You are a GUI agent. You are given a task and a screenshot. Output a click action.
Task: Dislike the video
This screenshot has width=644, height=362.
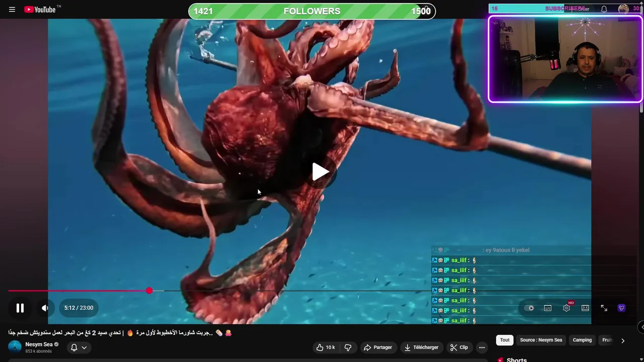348,347
